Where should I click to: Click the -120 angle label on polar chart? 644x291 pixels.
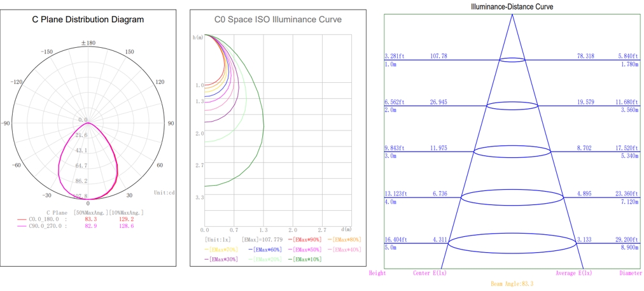pyautogui.click(x=17, y=82)
